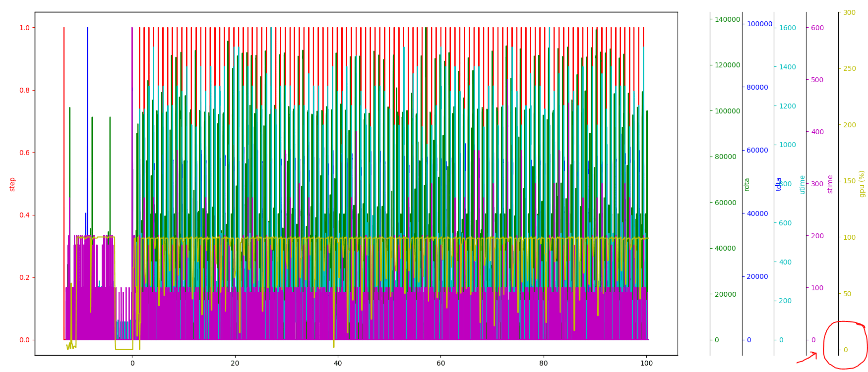The height and width of the screenshot is (372, 868).
Task: Select the magenta 500 tick on stime axis
Action: [x=817, y=80]
